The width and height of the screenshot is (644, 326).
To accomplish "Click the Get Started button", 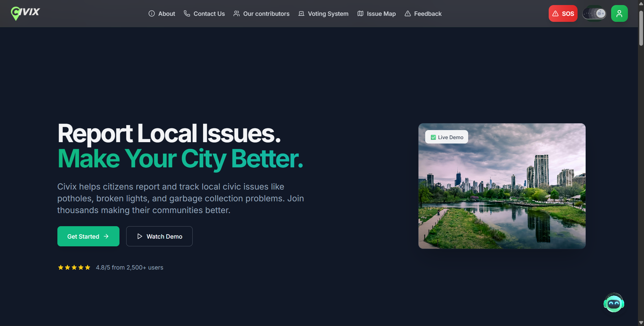I will click(88, 236).
